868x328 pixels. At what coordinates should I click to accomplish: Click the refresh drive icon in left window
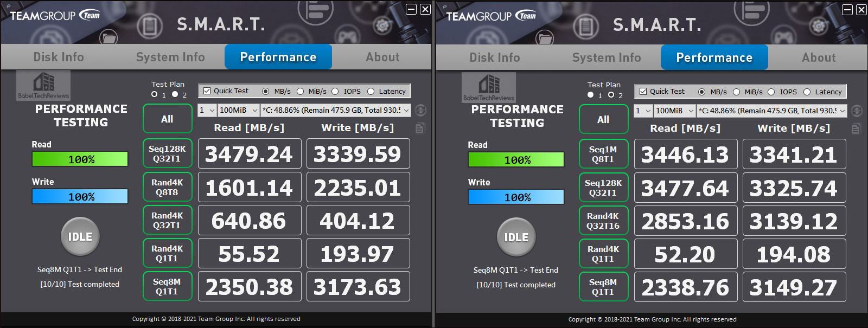click(420, 110)
